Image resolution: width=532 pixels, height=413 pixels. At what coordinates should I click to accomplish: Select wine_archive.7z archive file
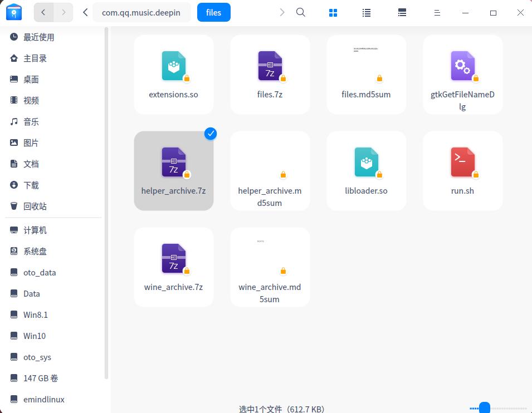pos(173,267)
